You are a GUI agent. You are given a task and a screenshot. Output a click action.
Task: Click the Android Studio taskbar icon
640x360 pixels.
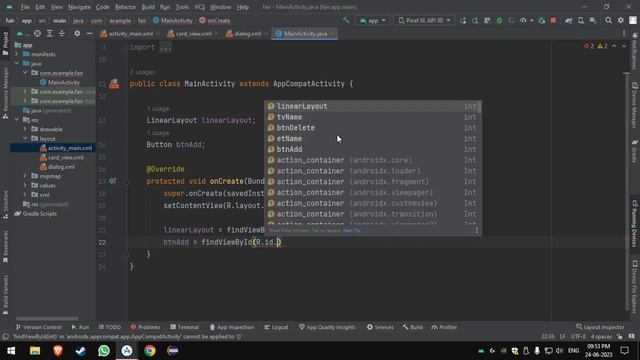(127, 351)
